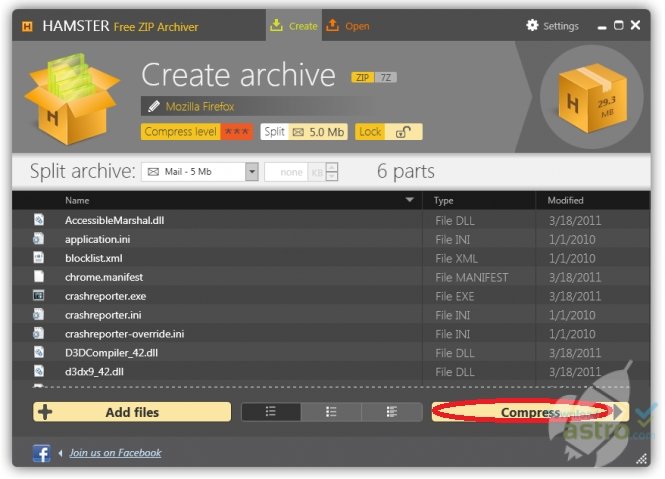Click the padlock icon next to Lock

[402, 132]
